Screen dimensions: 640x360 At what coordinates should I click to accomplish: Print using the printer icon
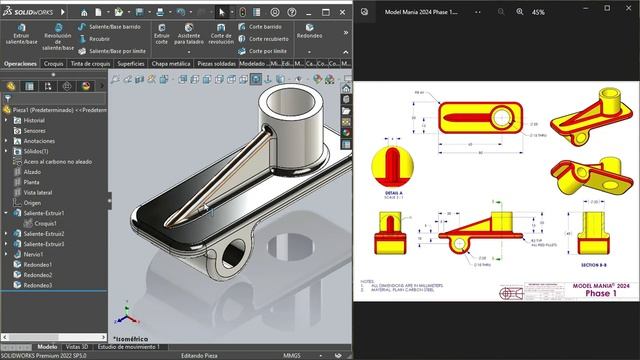coord(160,12)
